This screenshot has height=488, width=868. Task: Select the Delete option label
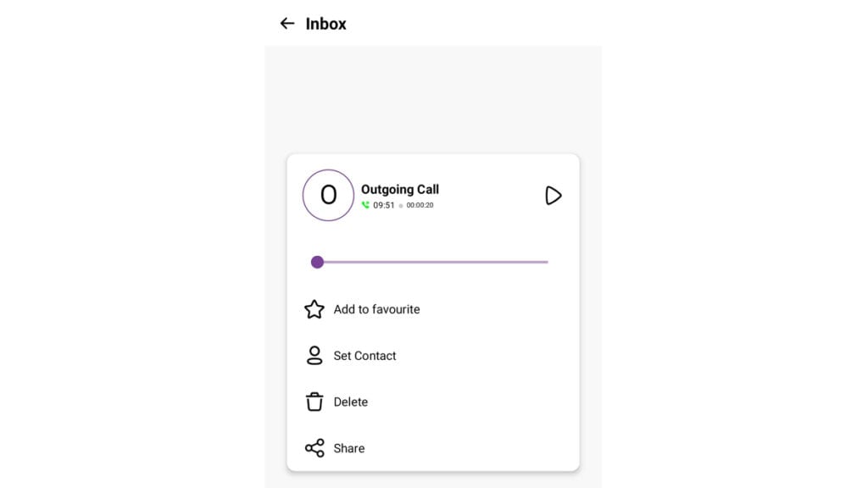pyautogui.click(x=350, y=402)
